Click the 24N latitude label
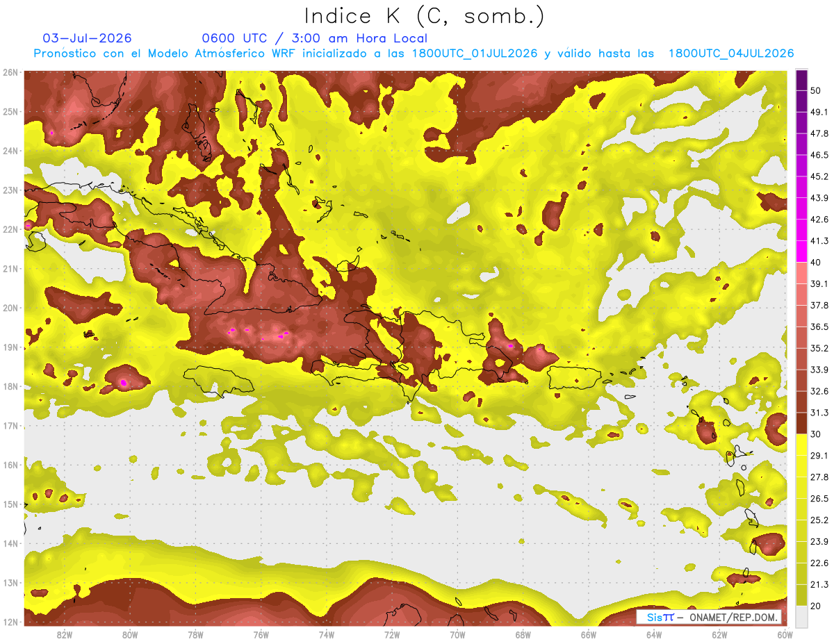 click(10, 151)
